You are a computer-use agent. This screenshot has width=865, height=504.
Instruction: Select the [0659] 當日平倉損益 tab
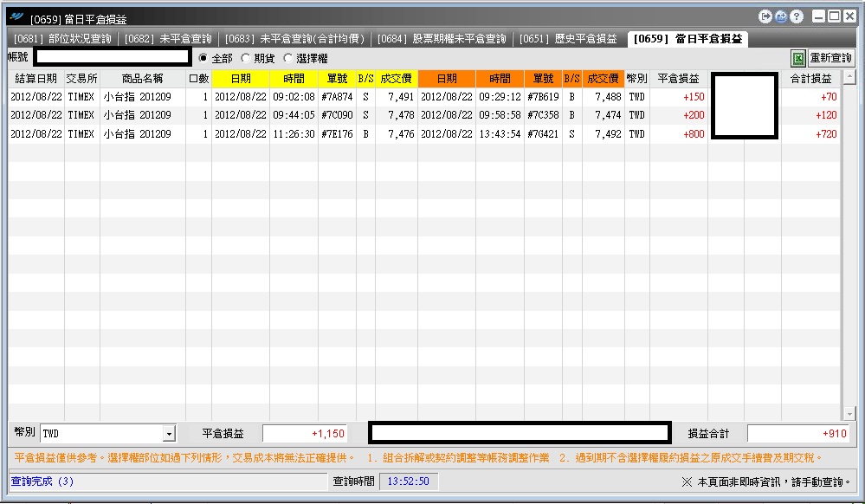click(687, 39)
